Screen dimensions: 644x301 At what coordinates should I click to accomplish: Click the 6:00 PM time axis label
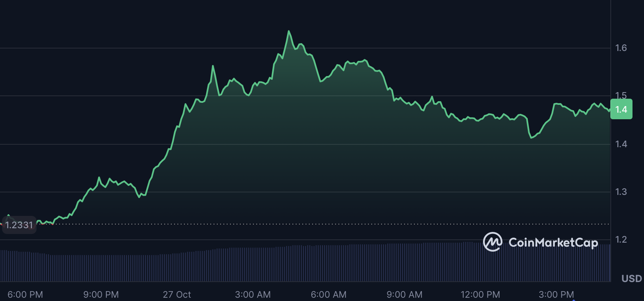25,294
